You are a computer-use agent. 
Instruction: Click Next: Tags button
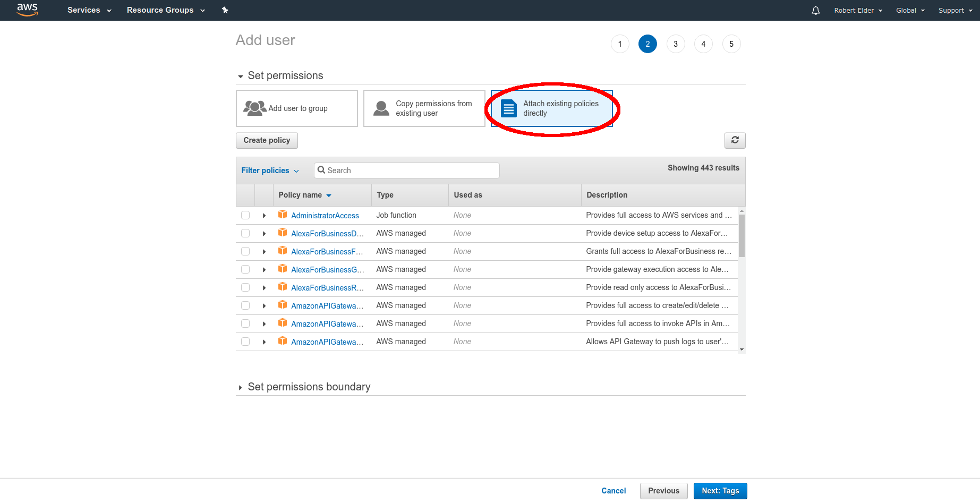[x=720, y=491]
